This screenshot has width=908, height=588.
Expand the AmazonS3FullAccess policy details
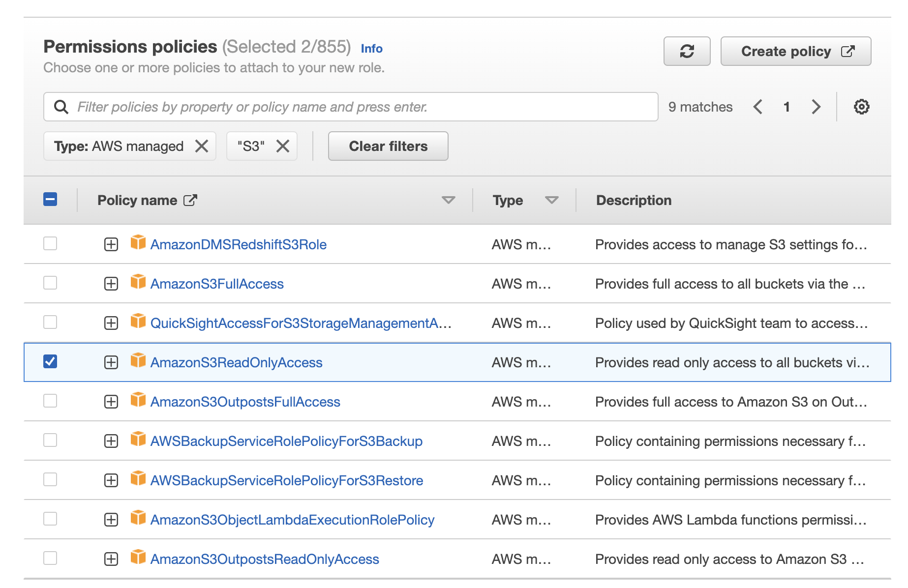(x=111, y=284)
